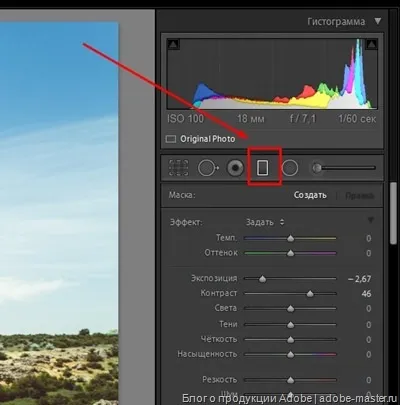The width and height of the screenshot is (400, 405).
Task: Click the Контраст value 46
Action: pyautogui.click(x=366, y=294)
